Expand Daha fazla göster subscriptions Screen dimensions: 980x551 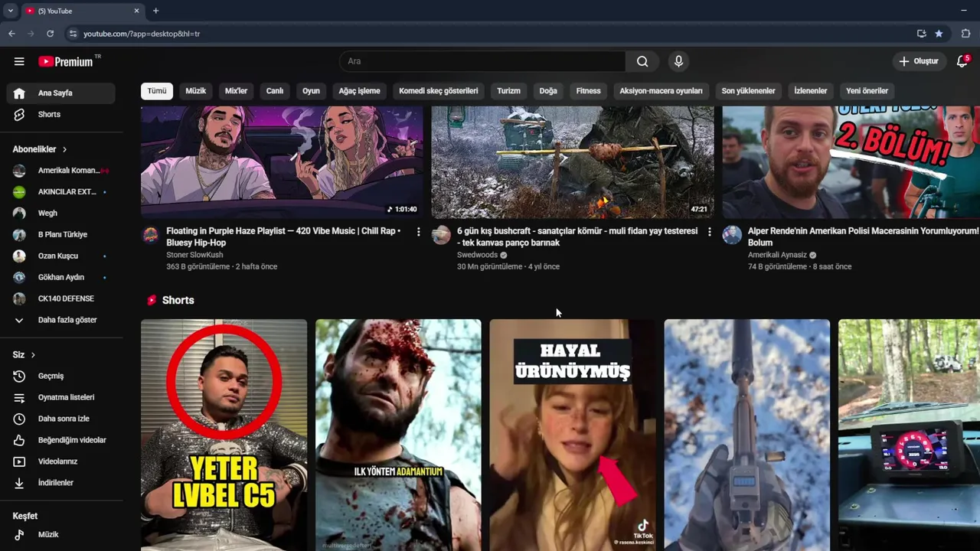click(61, 320)
